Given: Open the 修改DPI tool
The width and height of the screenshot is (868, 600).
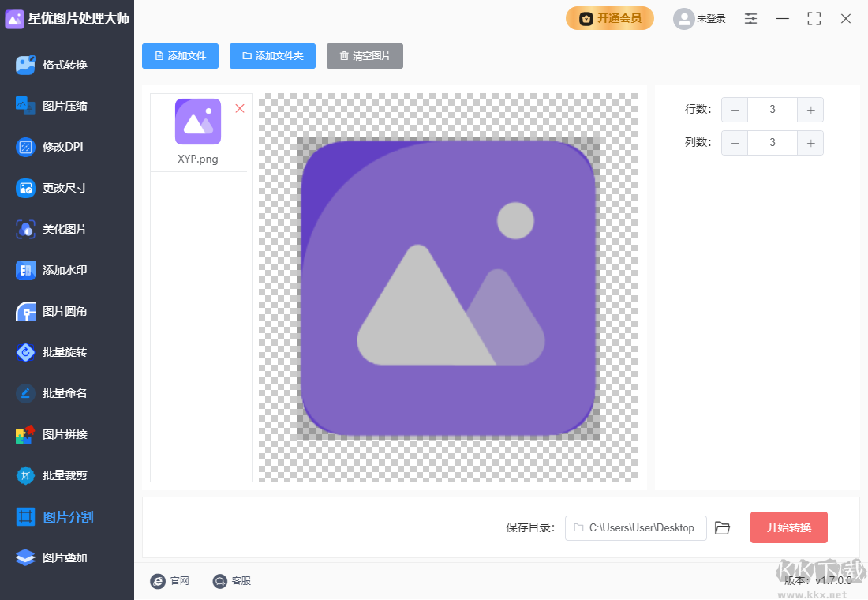Looking at the screenshot, I should coord(50,147).
